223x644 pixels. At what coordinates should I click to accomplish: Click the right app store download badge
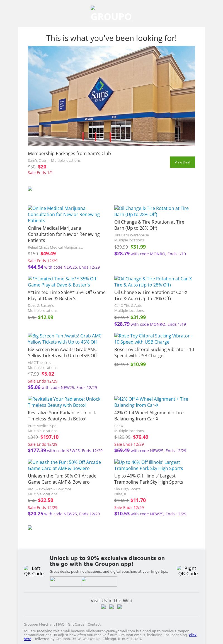(x=99, y=581)
